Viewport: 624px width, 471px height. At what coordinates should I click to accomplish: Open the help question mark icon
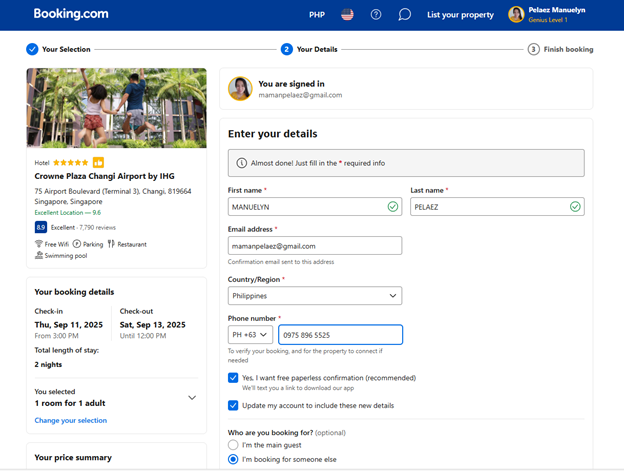click(x=376, y=15)
